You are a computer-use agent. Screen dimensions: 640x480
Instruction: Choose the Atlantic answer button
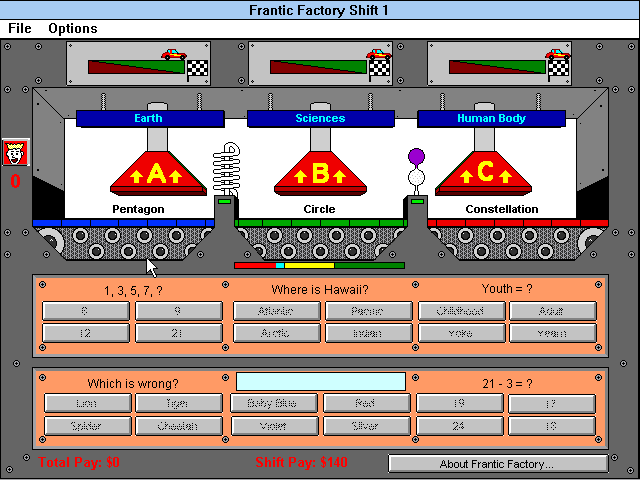[276, 311]
